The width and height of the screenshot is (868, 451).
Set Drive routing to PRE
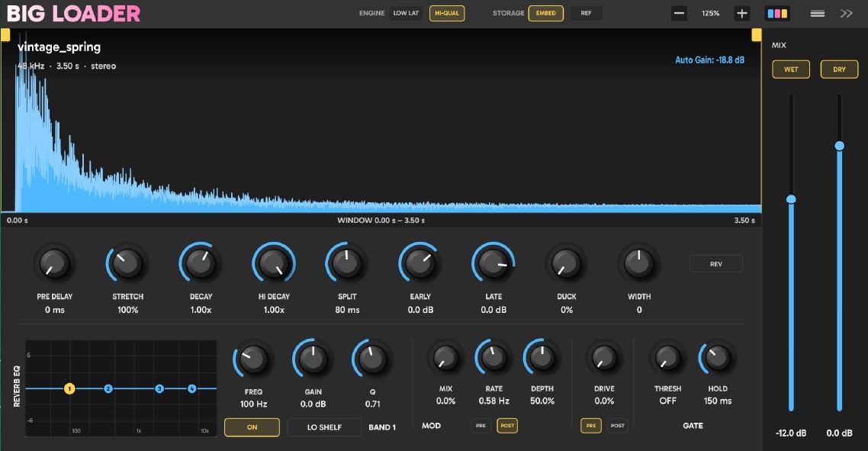pyautogui.click(x=590, y=426)
